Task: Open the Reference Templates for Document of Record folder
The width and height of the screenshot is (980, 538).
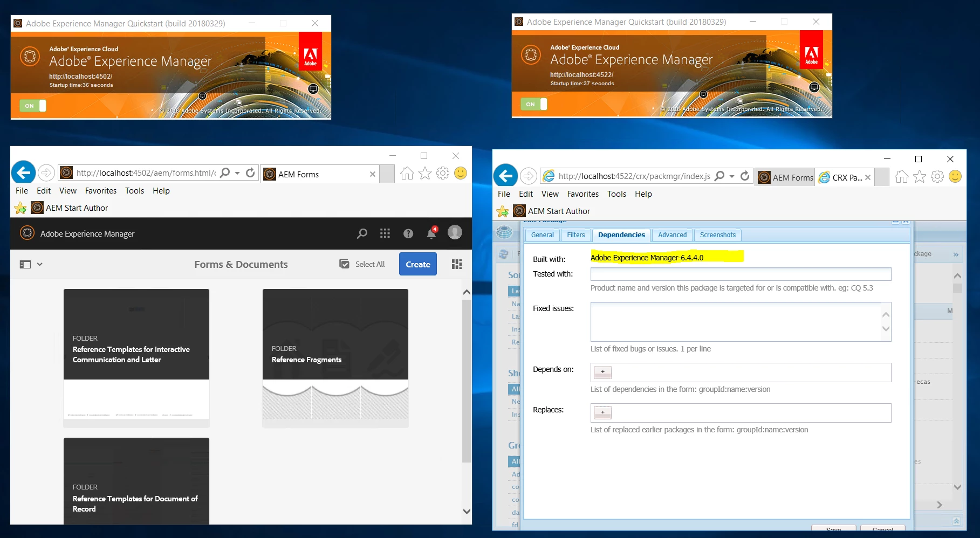Action: 136,481
